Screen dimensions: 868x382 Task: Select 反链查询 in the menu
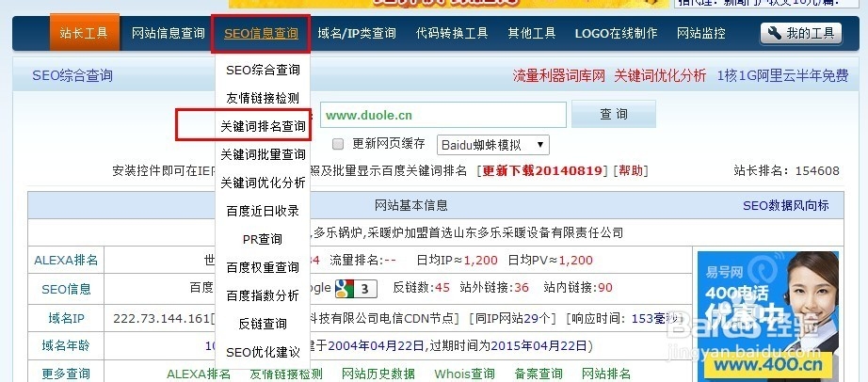coord(263,324)
